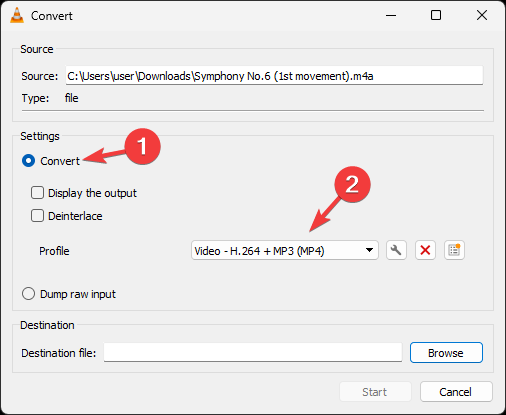The image size is (506, 415).
Task: Click the VLC cone icon in title bar
Action: [x=17, y=15]
